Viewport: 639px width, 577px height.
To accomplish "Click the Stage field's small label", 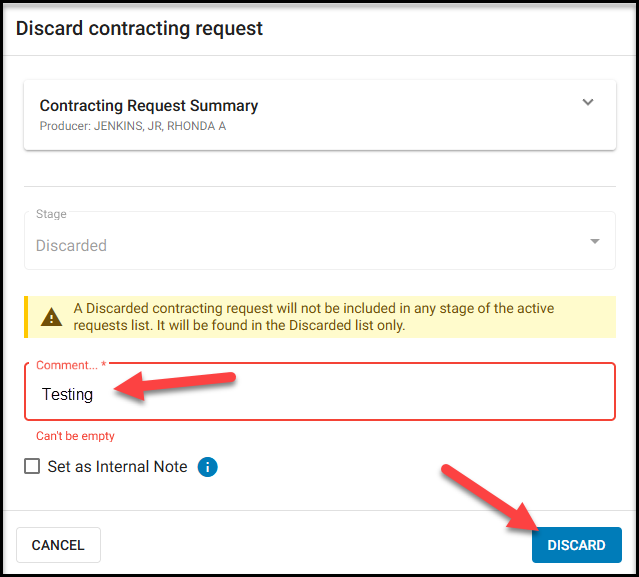I will (51, 214).
